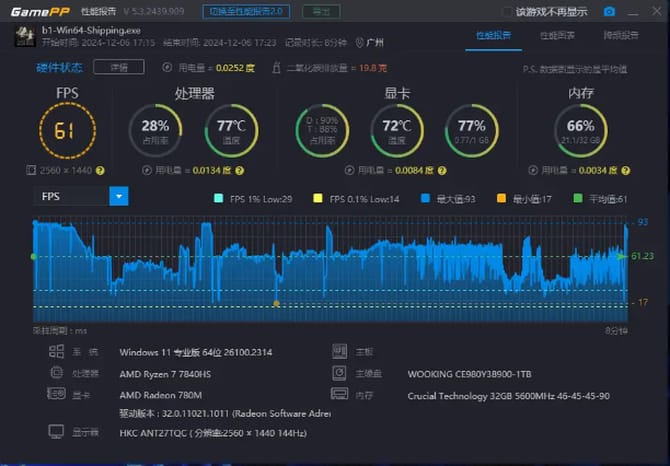Viewport: 670px width, 466px height.
Task: Click the processor chip icon beside Ryzen 7 7840HS
Action: tap(56, 372)
